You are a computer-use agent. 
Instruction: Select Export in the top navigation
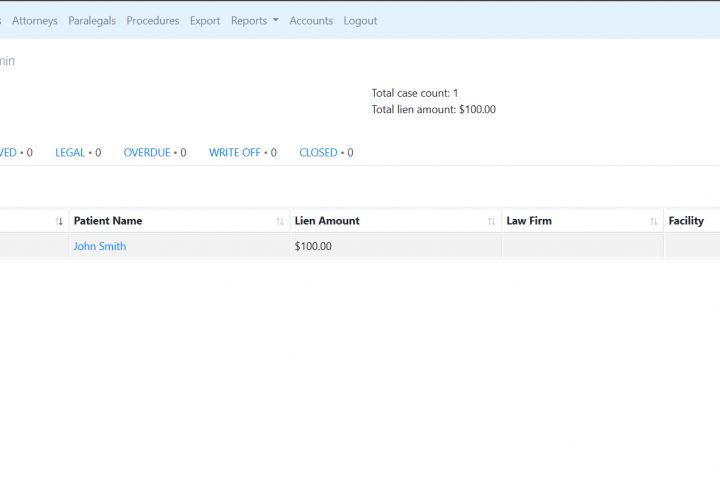tap(205, 21)
